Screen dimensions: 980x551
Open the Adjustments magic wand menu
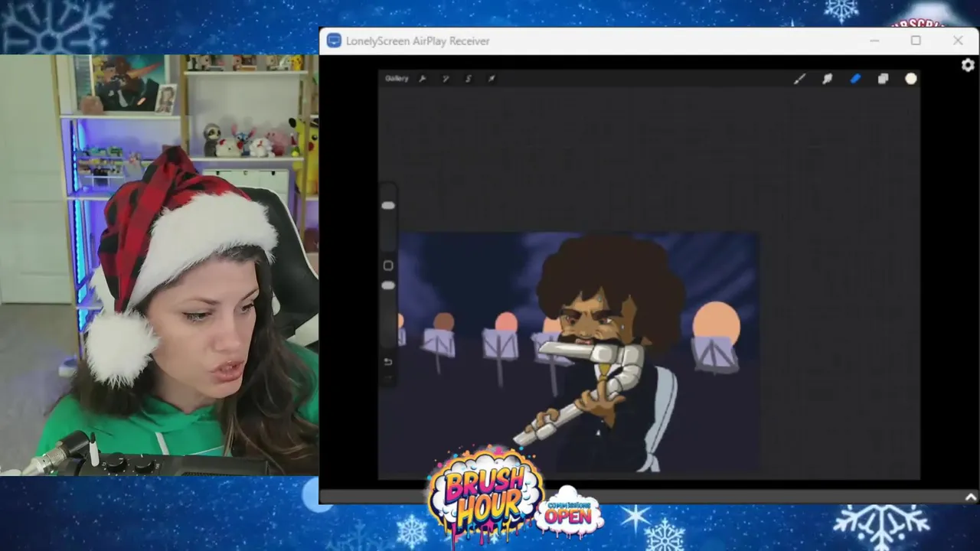[445, 78]
